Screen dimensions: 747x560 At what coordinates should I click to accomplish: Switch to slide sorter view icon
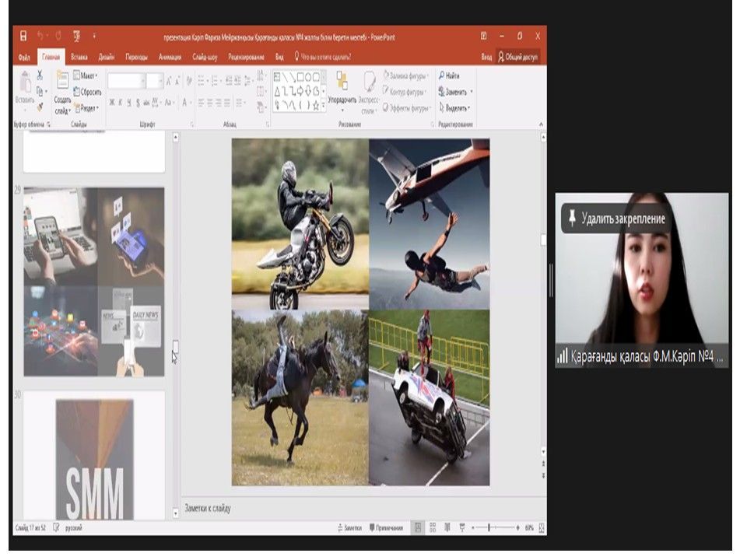(433, 527)
